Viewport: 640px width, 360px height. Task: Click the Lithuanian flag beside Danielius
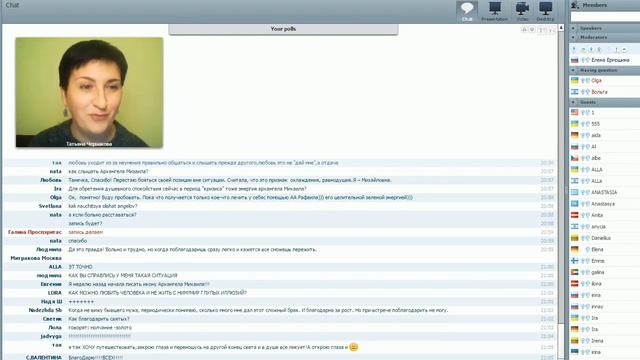point(575,238)
